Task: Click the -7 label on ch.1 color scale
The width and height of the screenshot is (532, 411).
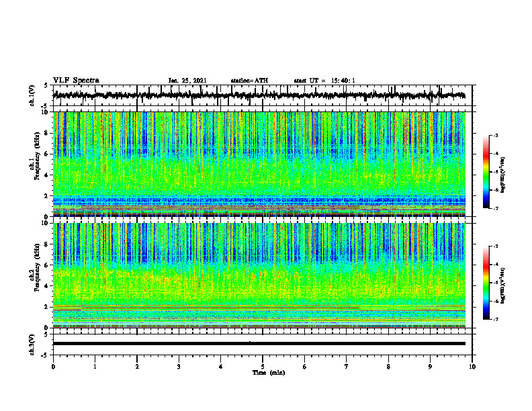Action: click(496, 208)
